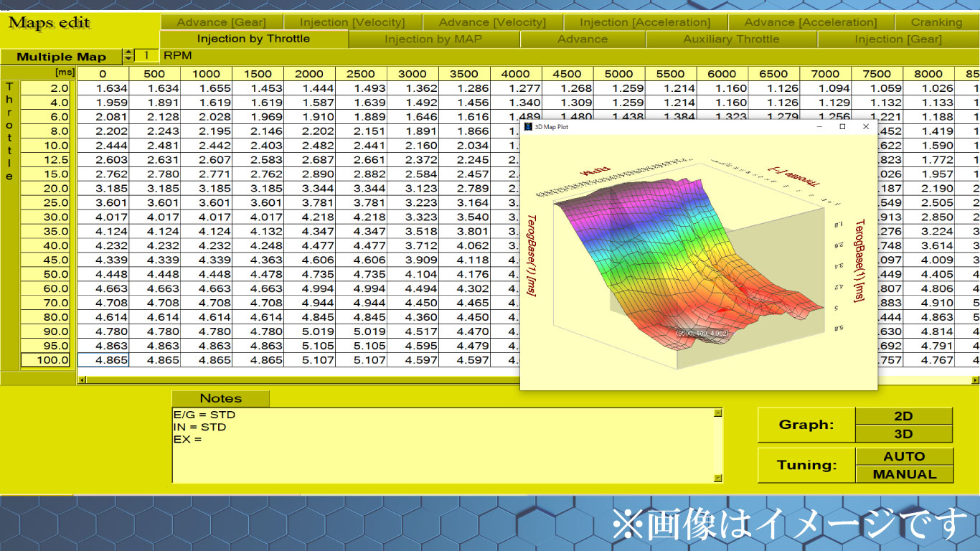Click the Multiple Map button
Image resolution: width=980 pixels, height=551 pixels.
[61, 57]
